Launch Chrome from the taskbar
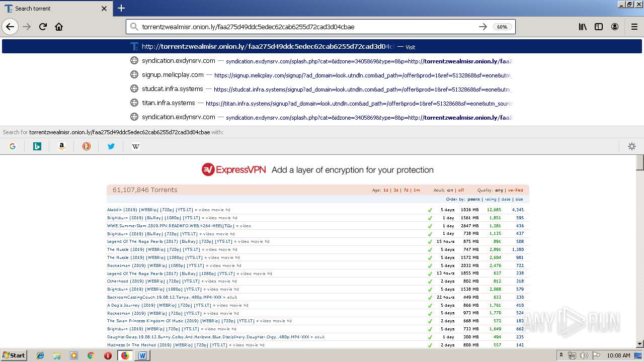 click(x=91, y=355)
